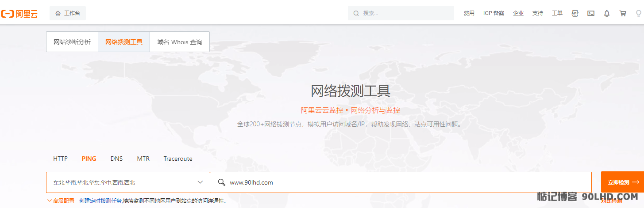Open the 企业 menu

pyautogui.click(x=518, y=13)
